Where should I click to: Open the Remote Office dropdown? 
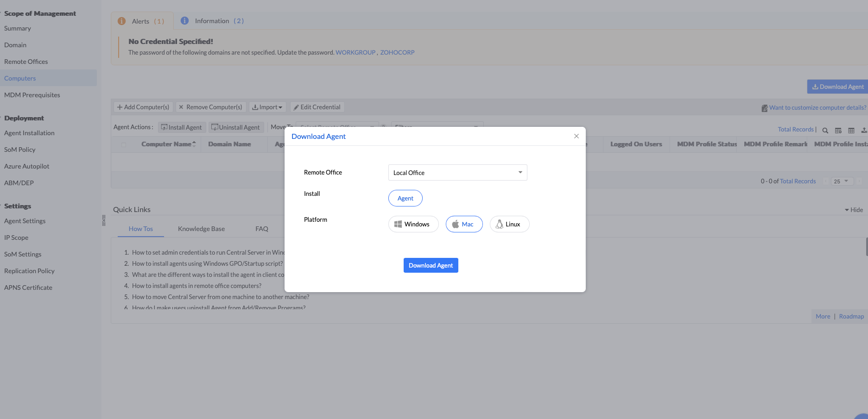tap(457, 173)
